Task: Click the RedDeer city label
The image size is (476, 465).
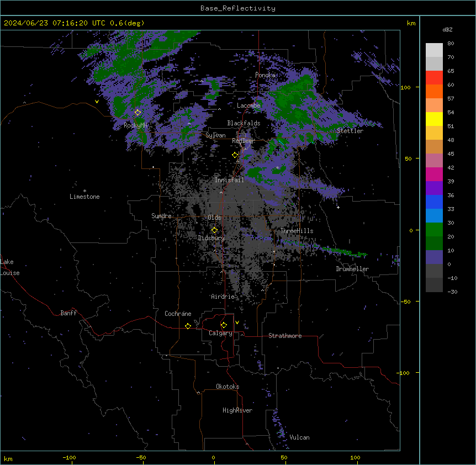Action: pyautogui.click(x=244, y=141)
